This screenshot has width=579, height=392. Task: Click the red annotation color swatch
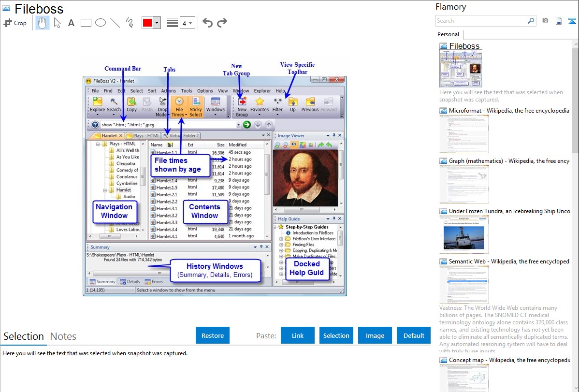click(x=147, y=23)
